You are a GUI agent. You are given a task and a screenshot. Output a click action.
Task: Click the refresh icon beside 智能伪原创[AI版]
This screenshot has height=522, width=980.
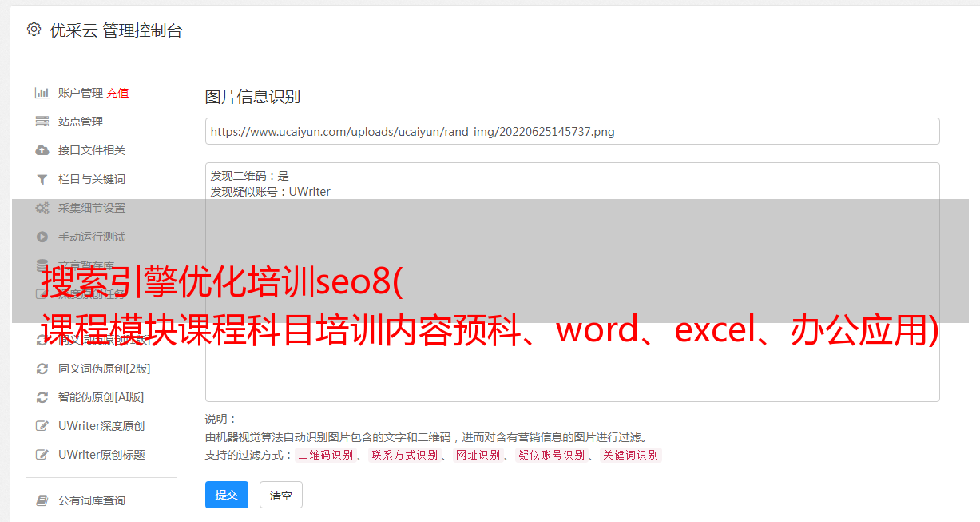coord(42,397)
